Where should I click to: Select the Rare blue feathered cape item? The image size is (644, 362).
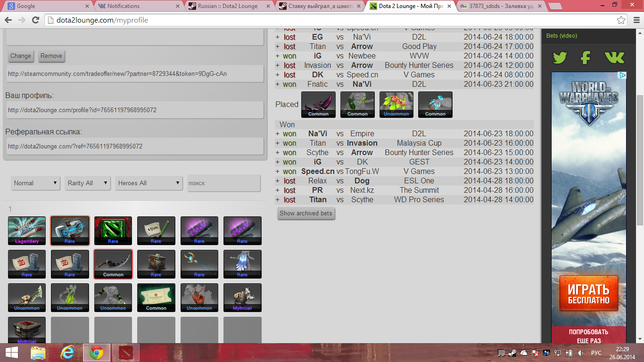point(242,264)
